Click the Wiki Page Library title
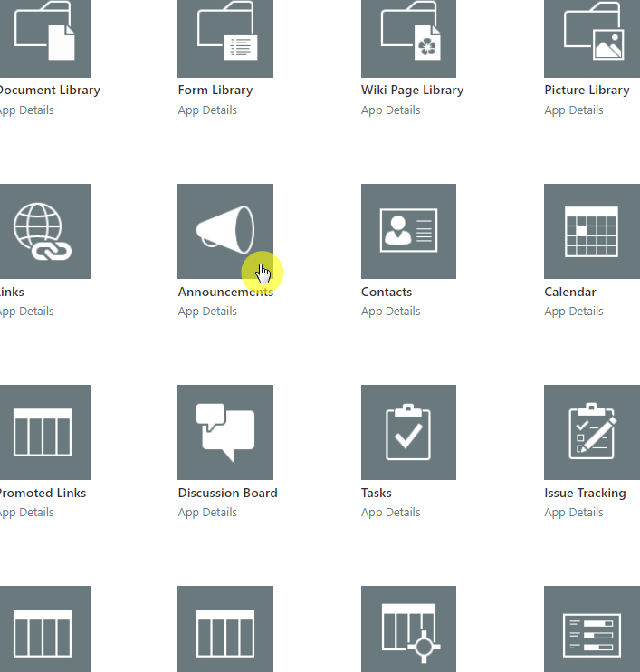 click(412, 91)
